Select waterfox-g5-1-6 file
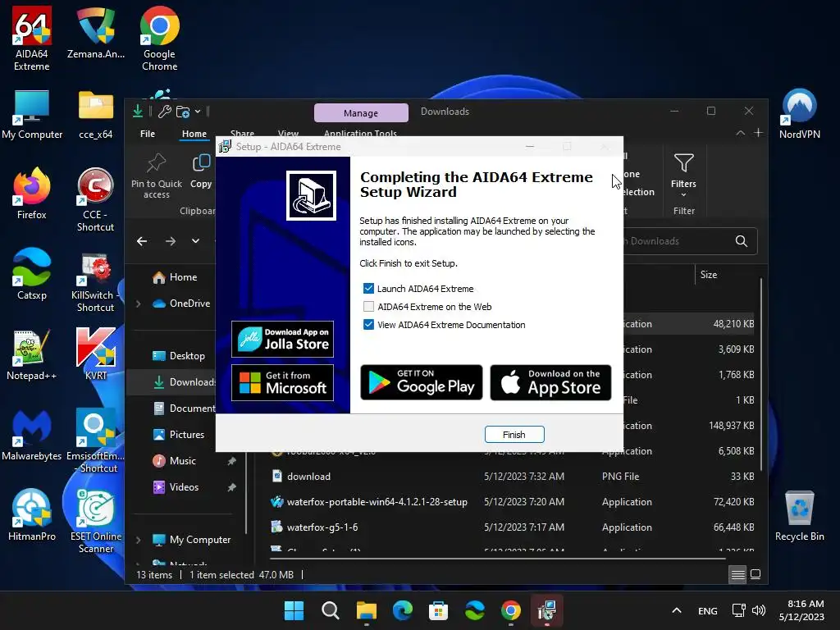The height and width of the screenshot is (630, 840). coord(512,527)
